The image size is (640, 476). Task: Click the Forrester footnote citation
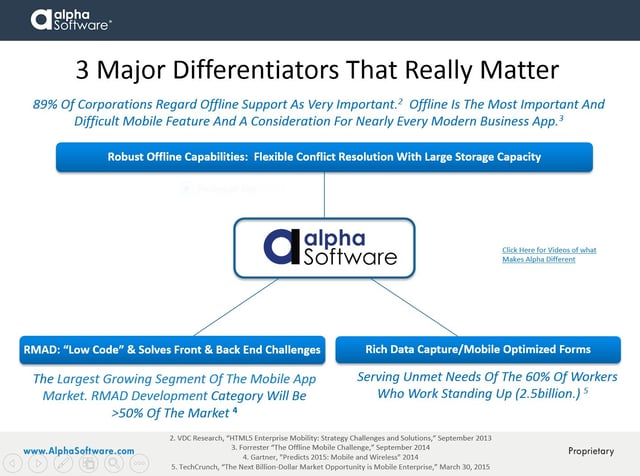click(331, 447)
